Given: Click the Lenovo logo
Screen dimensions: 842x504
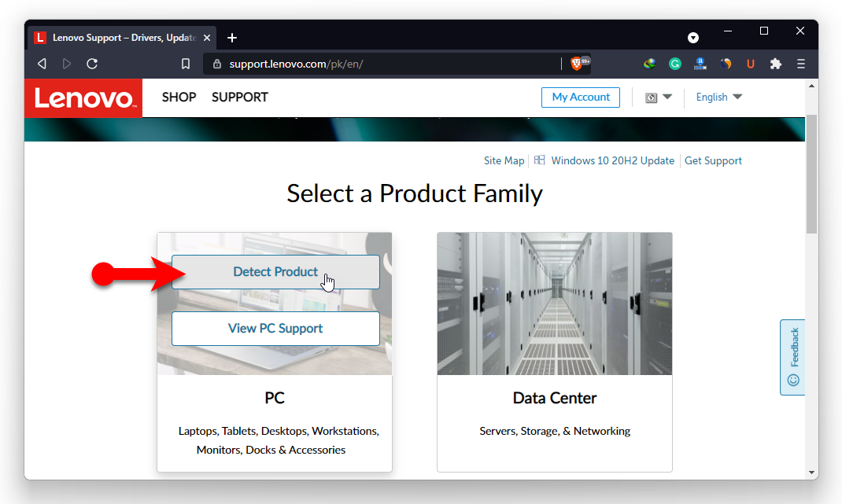Looking at the screenshot, I should (84, 97).
